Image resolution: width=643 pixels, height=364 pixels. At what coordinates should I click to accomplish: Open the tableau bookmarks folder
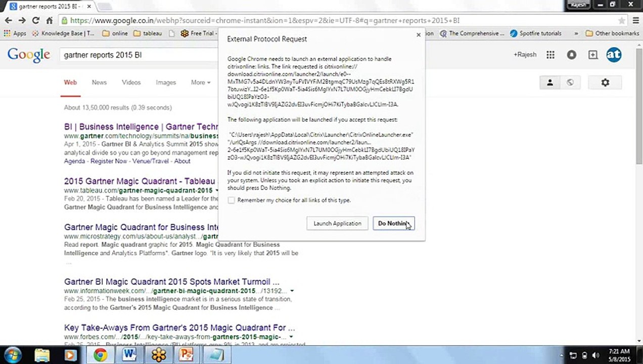tap(148, 33)
